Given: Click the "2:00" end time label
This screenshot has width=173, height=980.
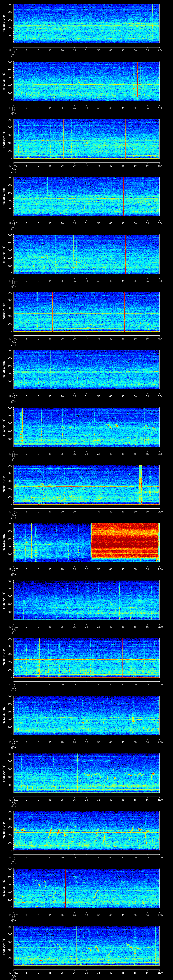Looking at the screenshot, I should click(x=160, y=50).
